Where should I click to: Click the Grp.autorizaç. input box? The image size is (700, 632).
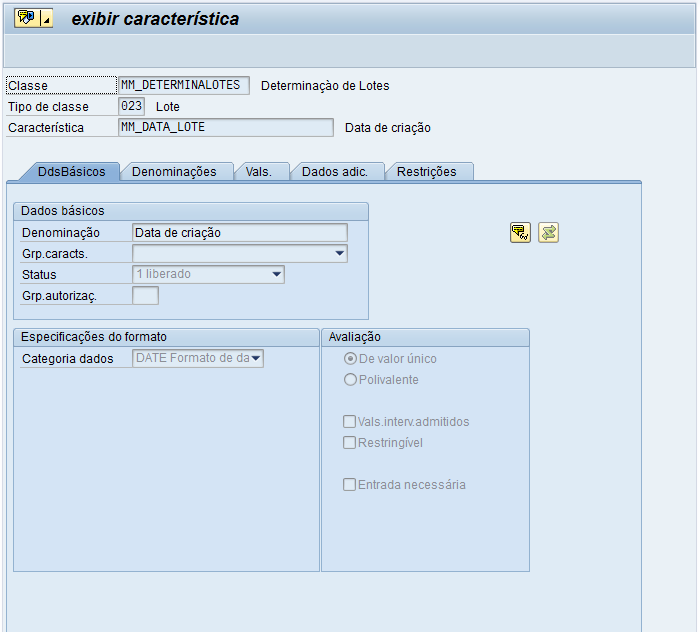tap(145, 295)
